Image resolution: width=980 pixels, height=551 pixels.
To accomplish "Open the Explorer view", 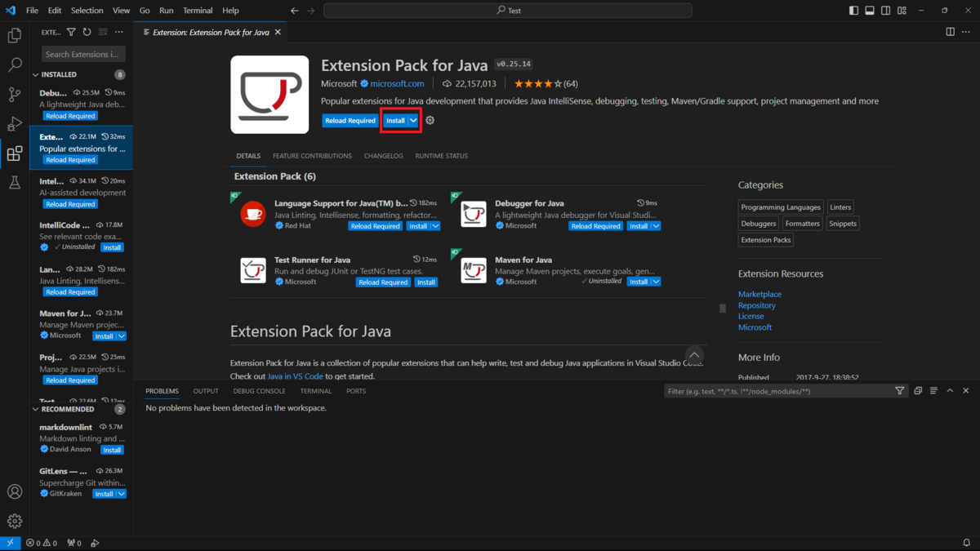I will click(14, 35).
